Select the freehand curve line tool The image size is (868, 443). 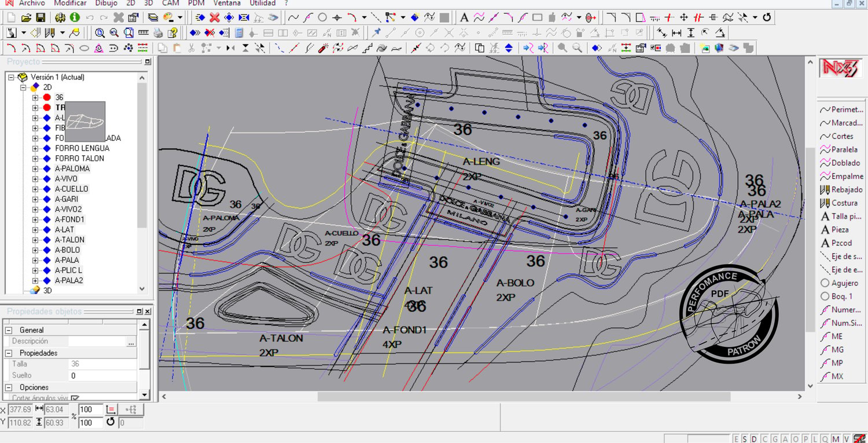tap(293, 17)
